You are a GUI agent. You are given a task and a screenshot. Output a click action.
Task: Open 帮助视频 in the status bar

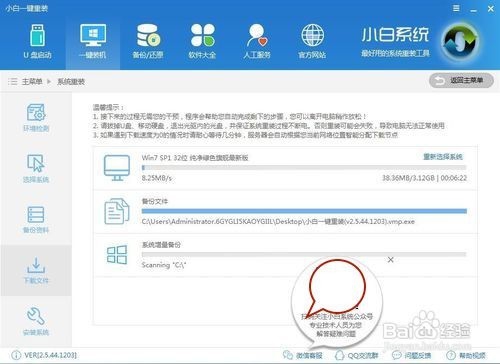click(466, 355)
